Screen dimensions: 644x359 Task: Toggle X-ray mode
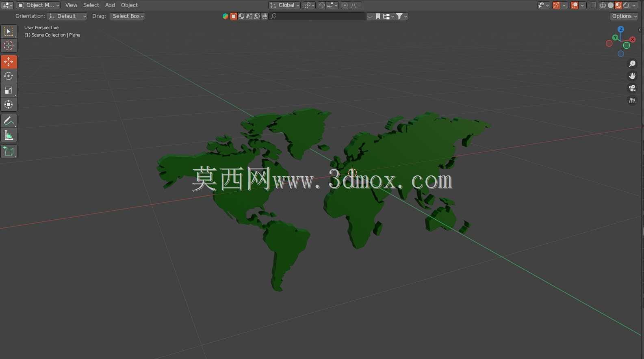(x=593, y=5)
